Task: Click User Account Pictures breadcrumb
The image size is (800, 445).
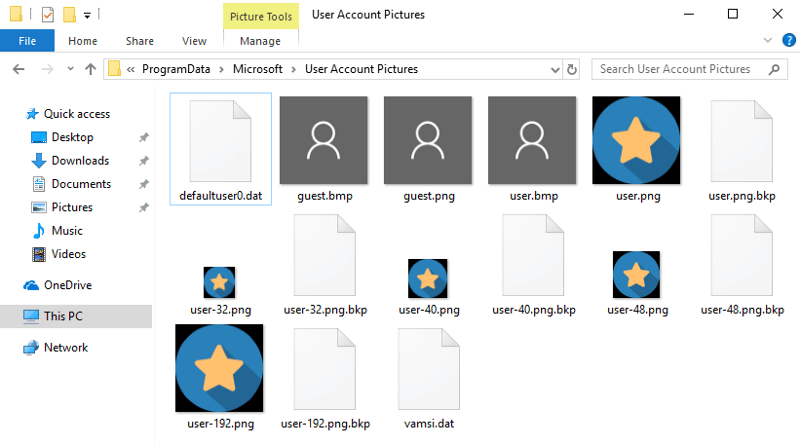Action: 361,69
